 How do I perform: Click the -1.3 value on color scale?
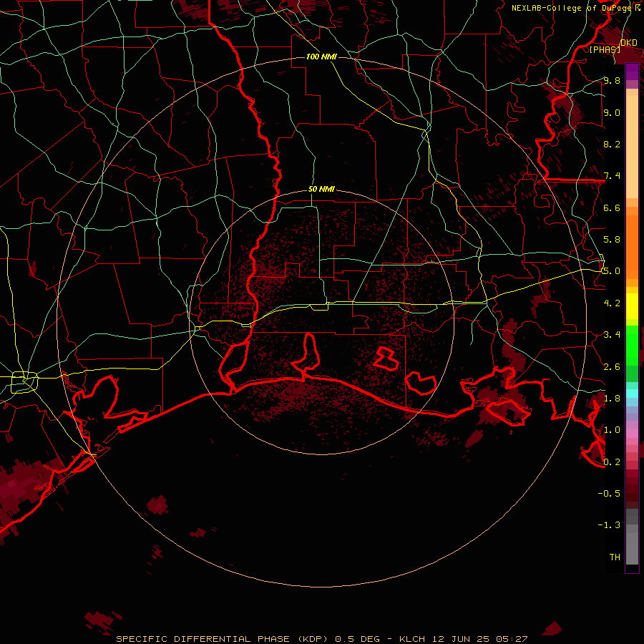click(x=609, y=525)
